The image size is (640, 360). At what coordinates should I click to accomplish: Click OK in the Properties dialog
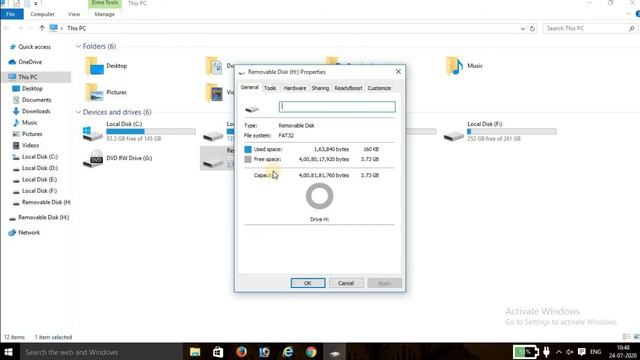pyautogui.click(x=308, y=283)
